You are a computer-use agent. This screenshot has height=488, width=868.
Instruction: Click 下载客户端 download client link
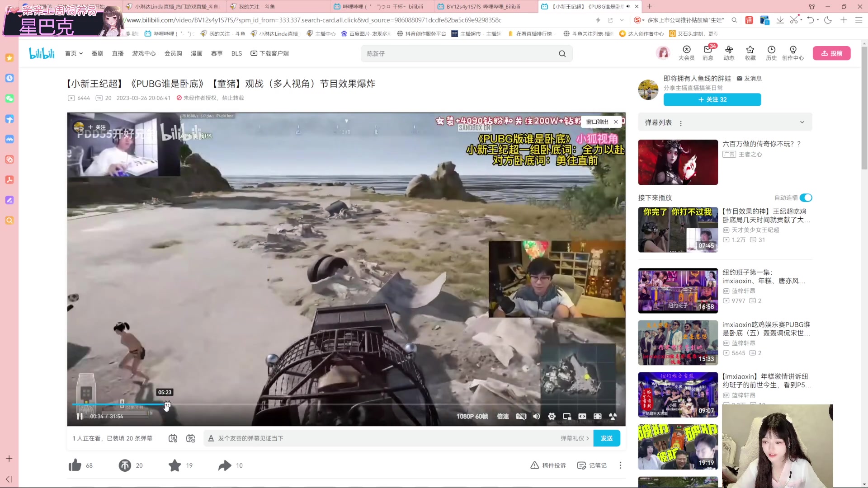tap(270, 53)
